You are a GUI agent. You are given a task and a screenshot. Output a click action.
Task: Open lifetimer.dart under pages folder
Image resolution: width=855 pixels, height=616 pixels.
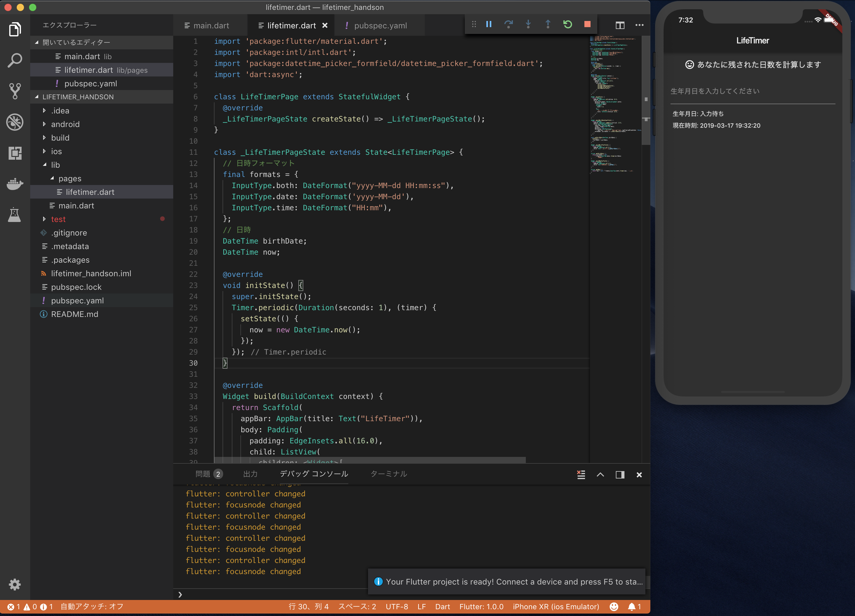pos(101,192)
